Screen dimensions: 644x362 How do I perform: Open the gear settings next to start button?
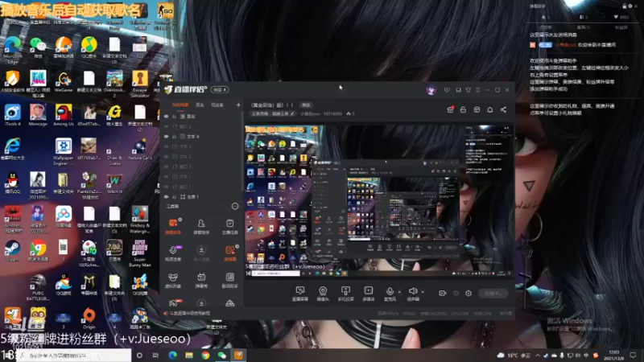(x=469, y=294)
